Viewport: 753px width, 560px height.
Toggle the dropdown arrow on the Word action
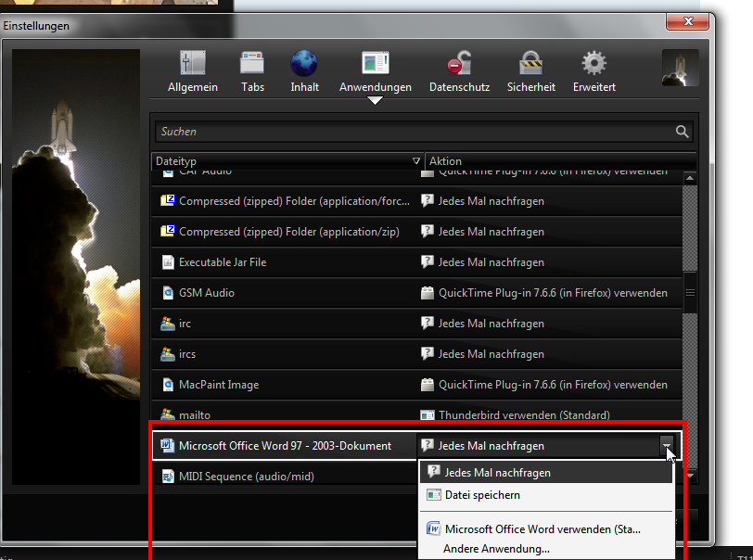click(667, 446)
